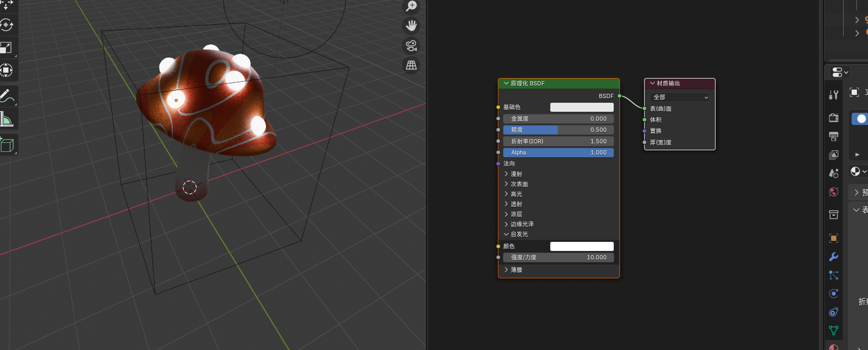Screen dimensions: 868x350
Task: Click the 强度/力度 value field
Action: [558, 257]
